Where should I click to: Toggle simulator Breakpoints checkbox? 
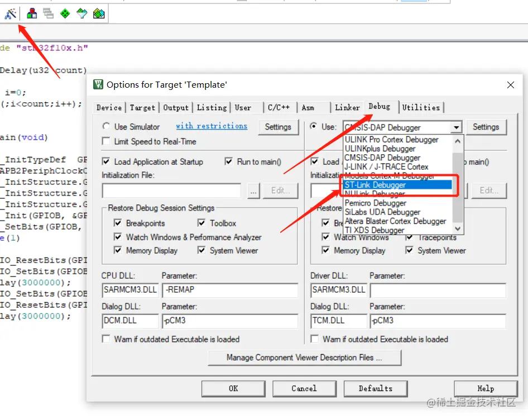click(x=118, y=223)
